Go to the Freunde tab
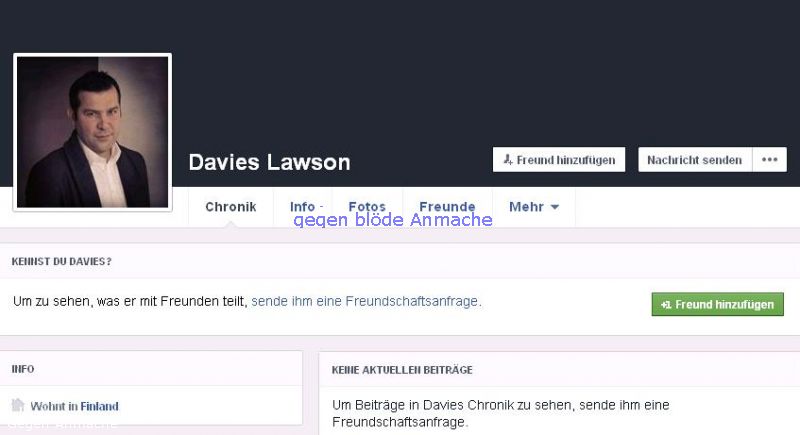 click(x=447, y=207)
